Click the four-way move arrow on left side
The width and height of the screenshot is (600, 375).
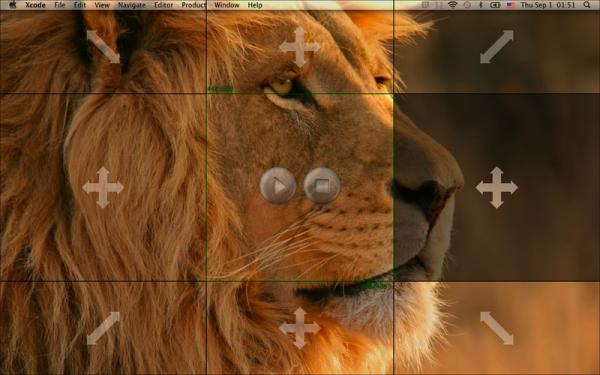[x=103, y=188]
